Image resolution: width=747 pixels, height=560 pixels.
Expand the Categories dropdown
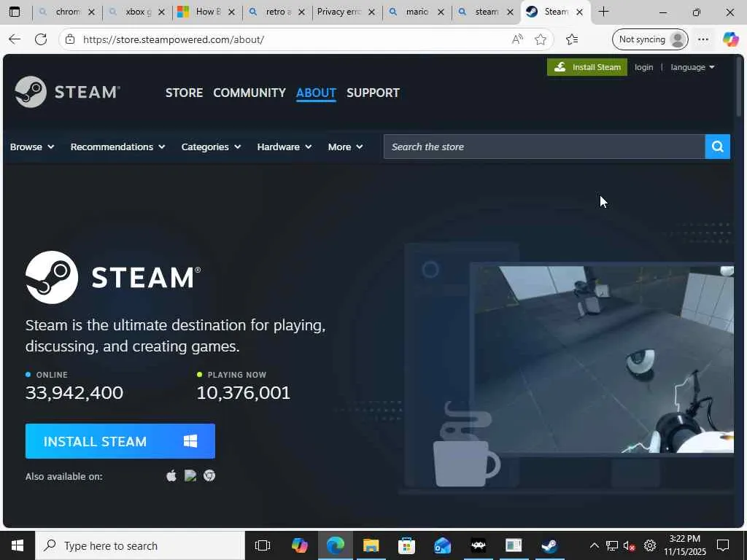[211, 147]
